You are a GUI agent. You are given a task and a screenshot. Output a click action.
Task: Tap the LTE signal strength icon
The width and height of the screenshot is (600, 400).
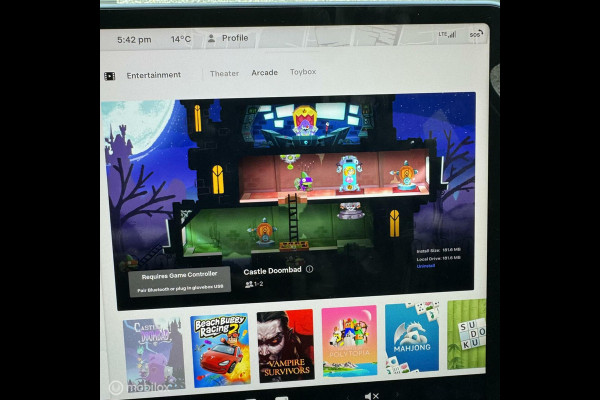coord(447,34)
